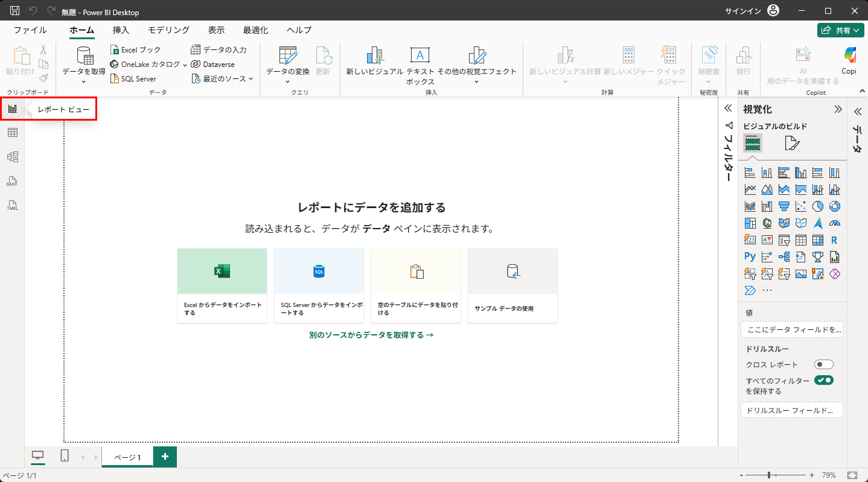868x482 pixels.
Task: Expand the フィルター pane chevron
Action: pyautogui.click(x=728, y=109)
